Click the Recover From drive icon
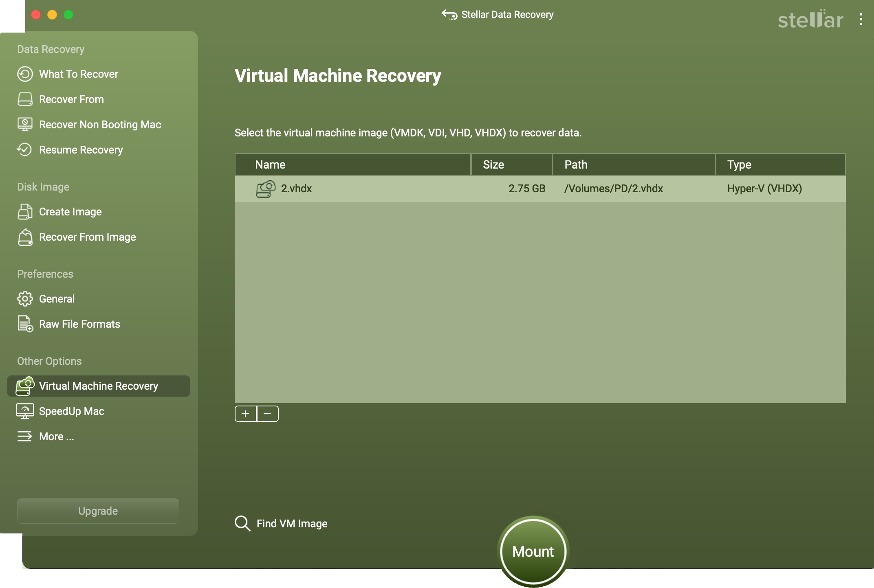This screenshot has width=874, height=588. (25, 99)
